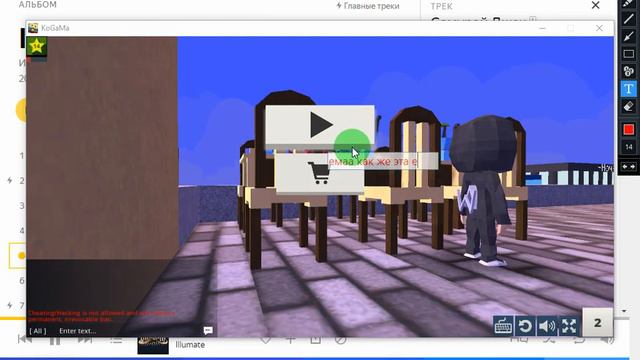Screen dimensions: 640x360
Task: Select the eraser tool
Action: point(628,107)
